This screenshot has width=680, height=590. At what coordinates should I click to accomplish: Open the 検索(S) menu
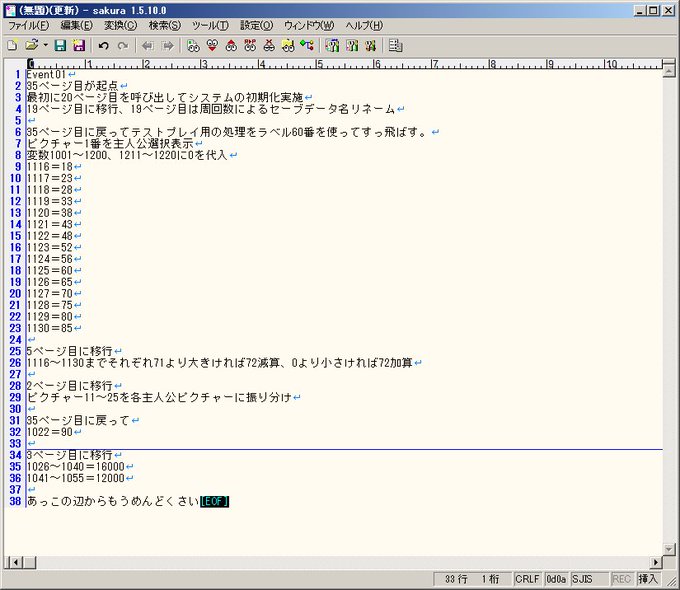coord(165,26)
